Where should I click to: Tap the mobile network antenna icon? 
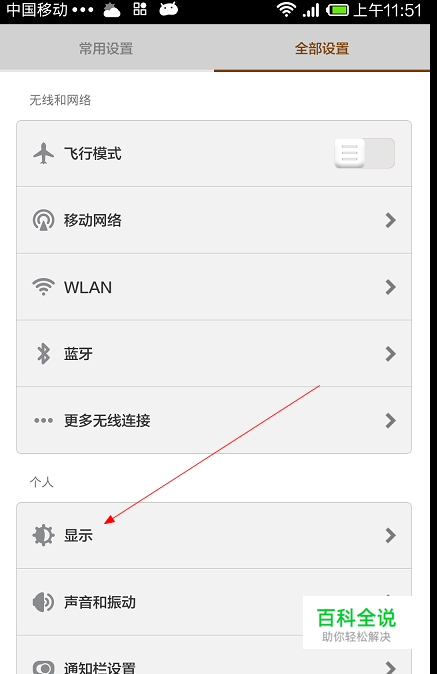point(43,220)
